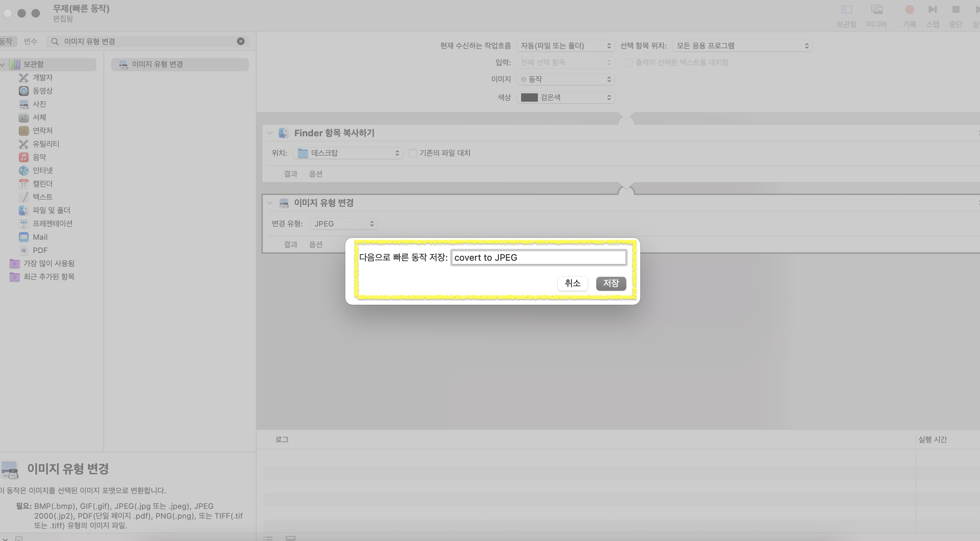The width and height of the screenshot is (980, 541).
Task: Open the Media browser icon
Action: (x=877, y=10)
